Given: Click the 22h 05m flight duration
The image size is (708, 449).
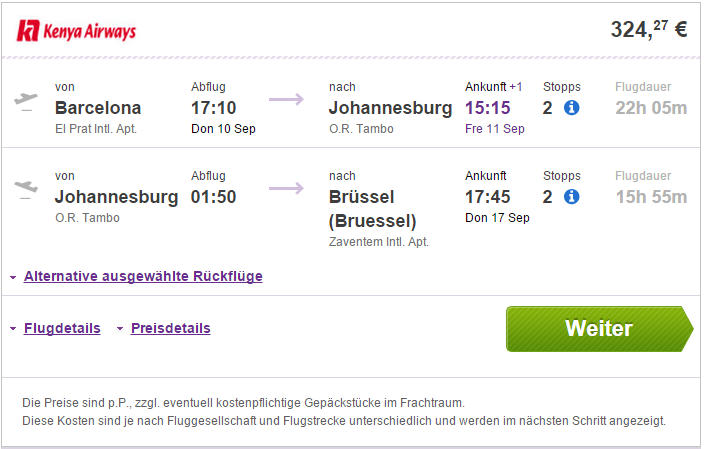Looking at the screenshot, I should (651, 108).
